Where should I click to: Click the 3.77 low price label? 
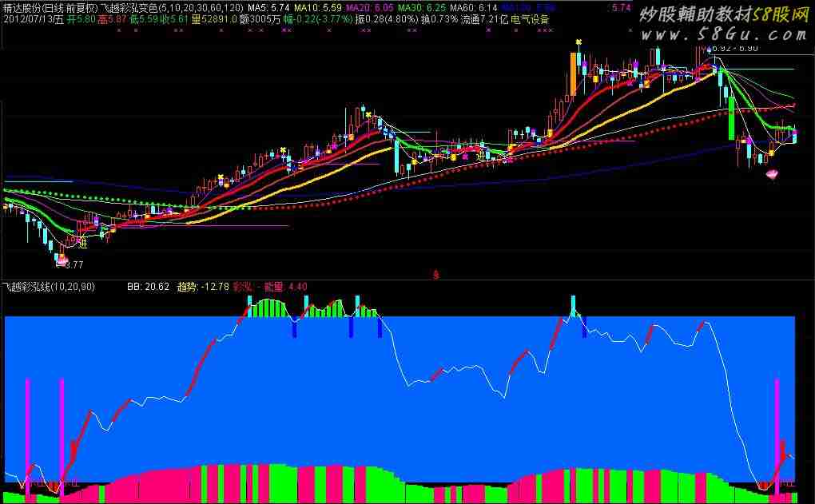coord(72,264)
